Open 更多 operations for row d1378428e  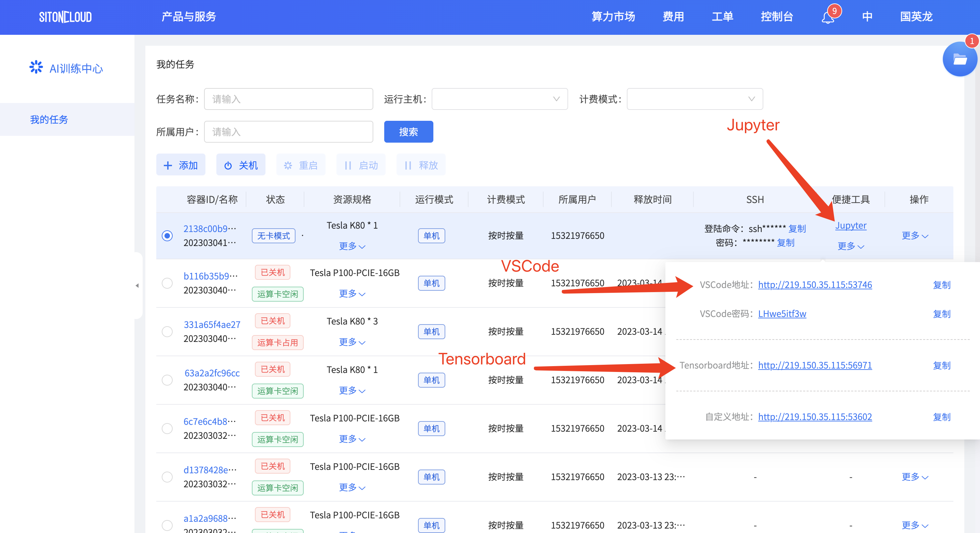[x=915, y=477]
